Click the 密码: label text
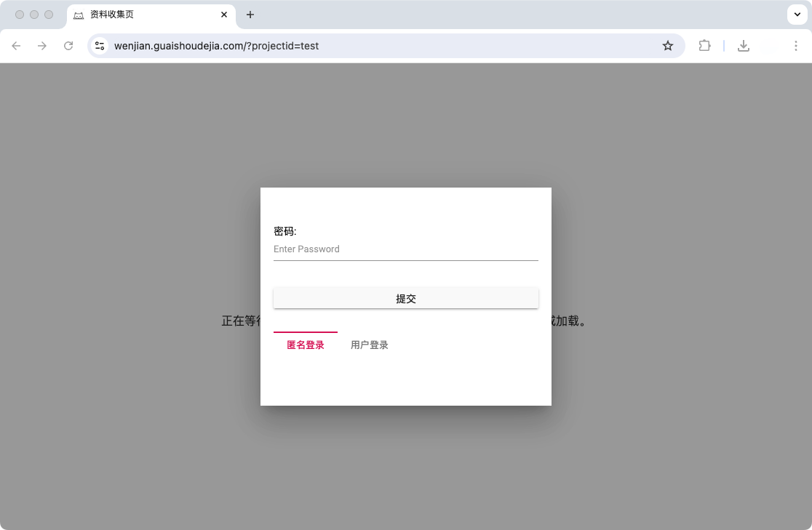Screen dimensions: 812x530 pos(284,231)
